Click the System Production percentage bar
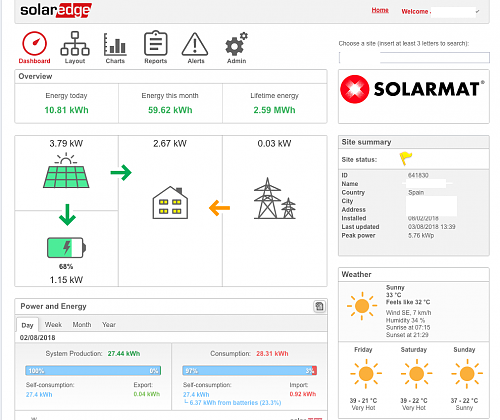Viewport: 500px width, 420px height. (93, 371)
